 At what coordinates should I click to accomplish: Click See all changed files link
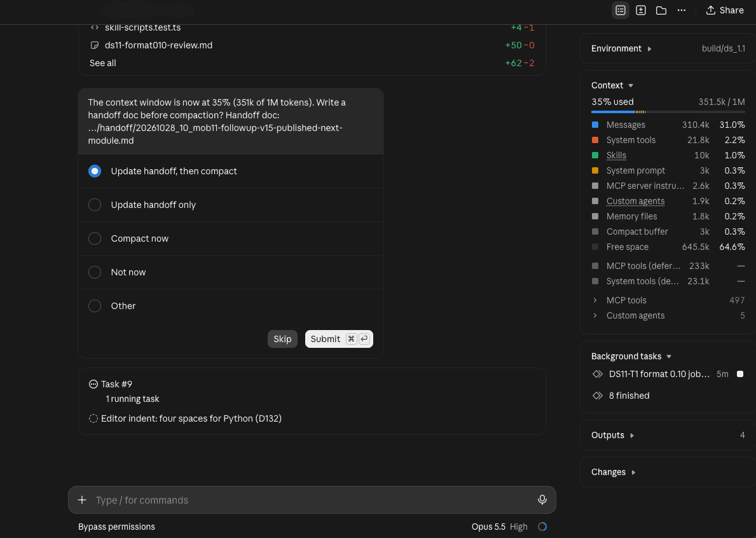tap(103, 63)
